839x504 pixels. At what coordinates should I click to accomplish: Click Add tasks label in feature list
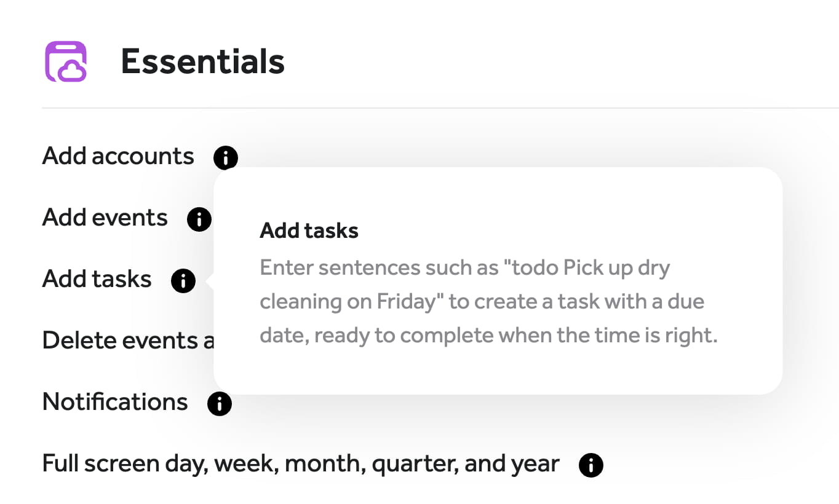pyautogui.click(x=97, y=279)
